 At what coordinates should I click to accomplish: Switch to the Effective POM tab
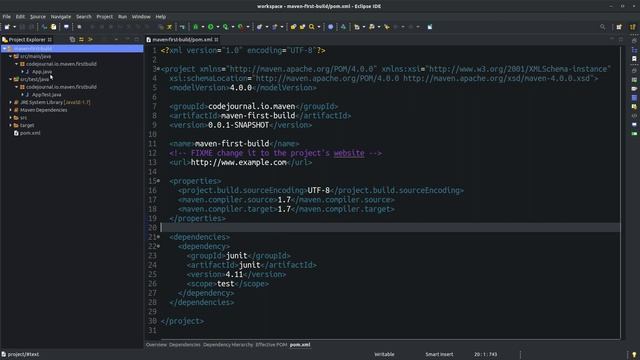pos(271,345)
